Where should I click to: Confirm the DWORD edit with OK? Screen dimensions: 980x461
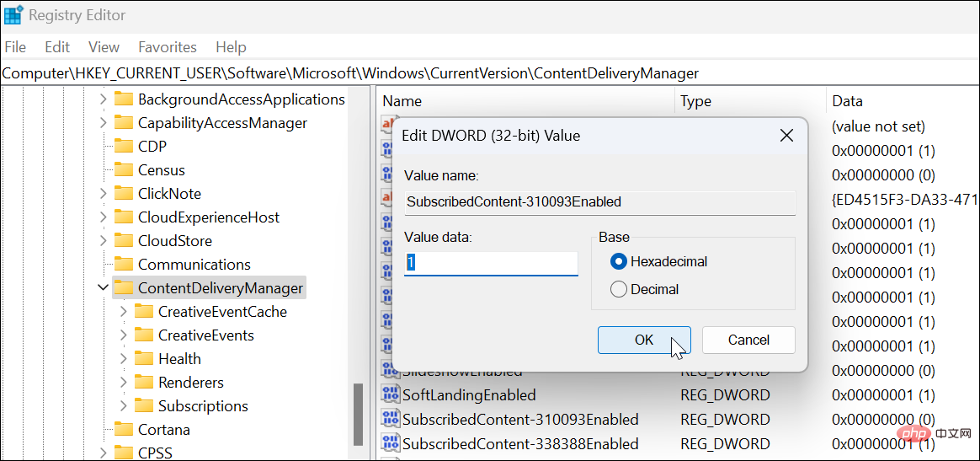coord(644,340)
